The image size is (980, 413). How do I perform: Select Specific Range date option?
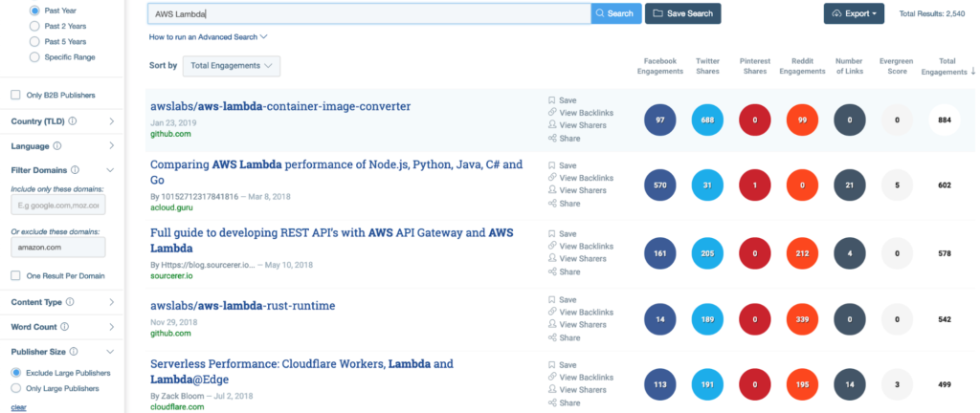click(34, 56)
